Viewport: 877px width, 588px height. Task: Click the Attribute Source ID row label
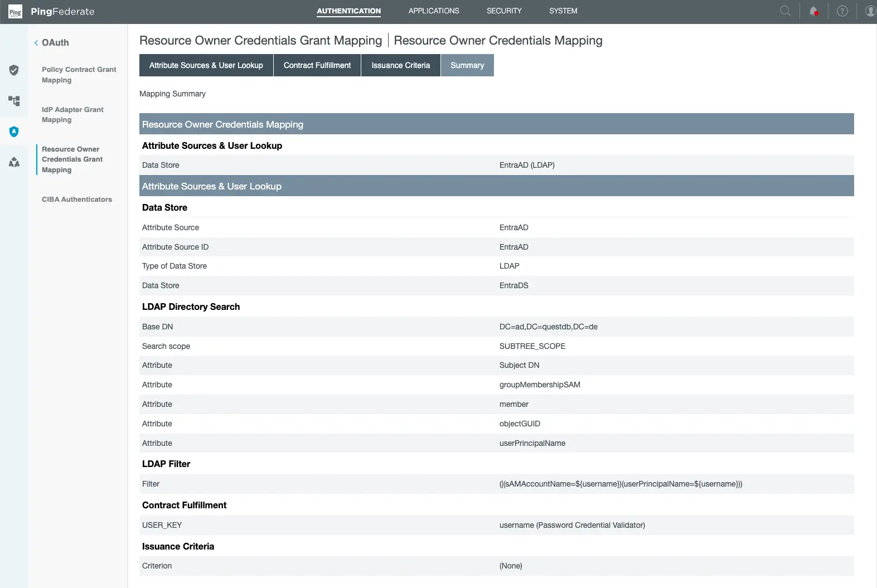175,247
